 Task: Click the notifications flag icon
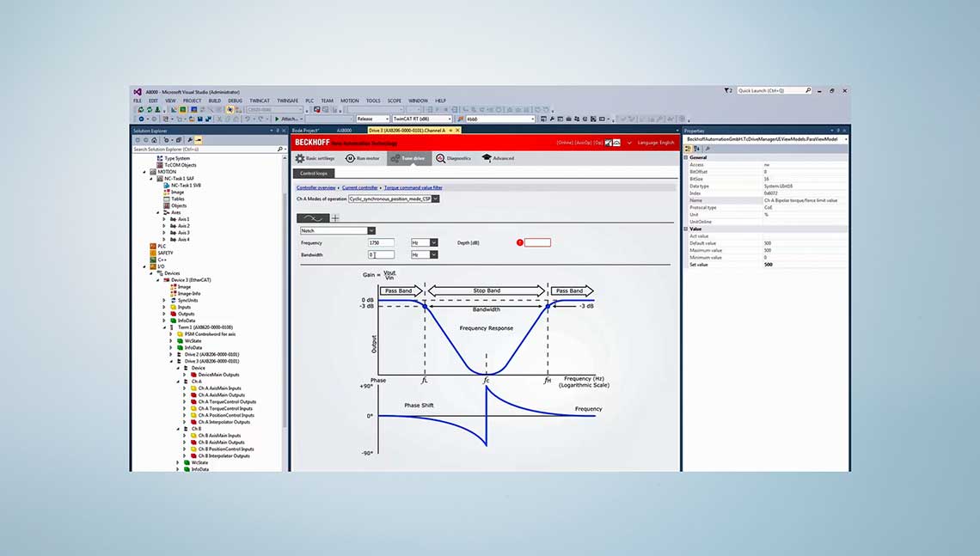(x=726, y=90)
